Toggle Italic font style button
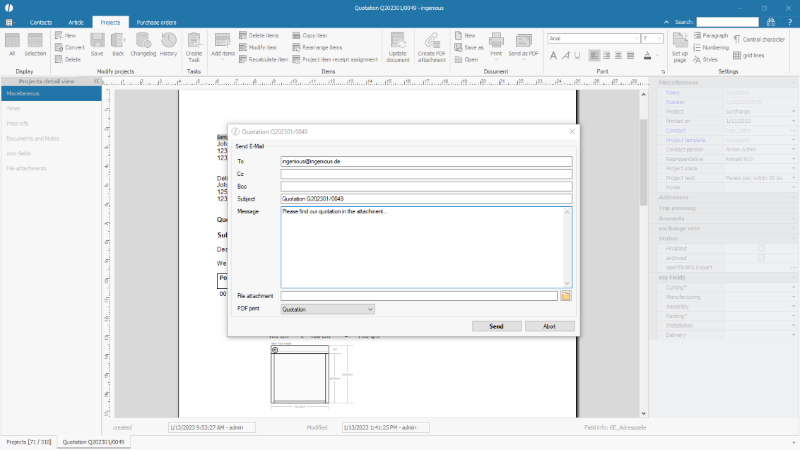 pyautogui.click(x=565, y=55)
